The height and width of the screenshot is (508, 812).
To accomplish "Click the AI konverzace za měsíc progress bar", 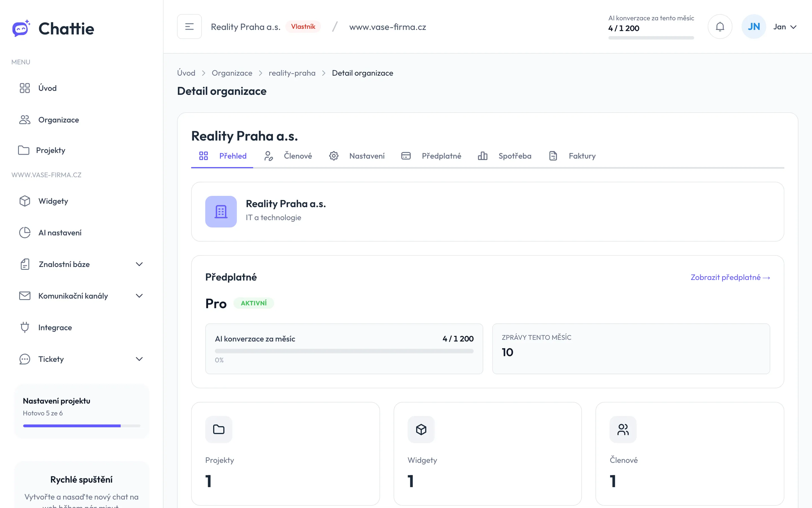I will coord(344,351).
